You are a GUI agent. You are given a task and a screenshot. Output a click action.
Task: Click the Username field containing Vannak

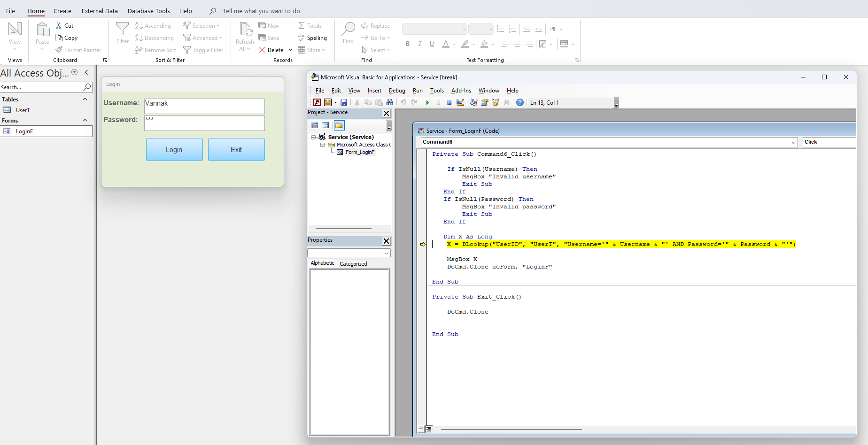click(204, 106)
